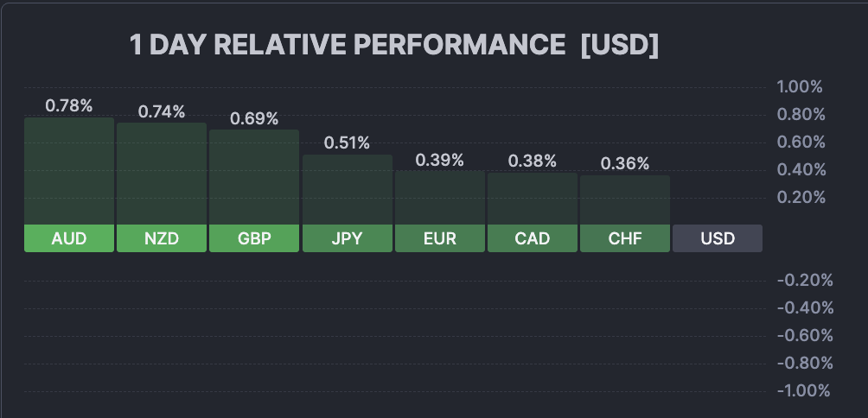Select the JPY performance bar
Screen dimensions: 868x418
pyautogui.click(x=347, y=189)
